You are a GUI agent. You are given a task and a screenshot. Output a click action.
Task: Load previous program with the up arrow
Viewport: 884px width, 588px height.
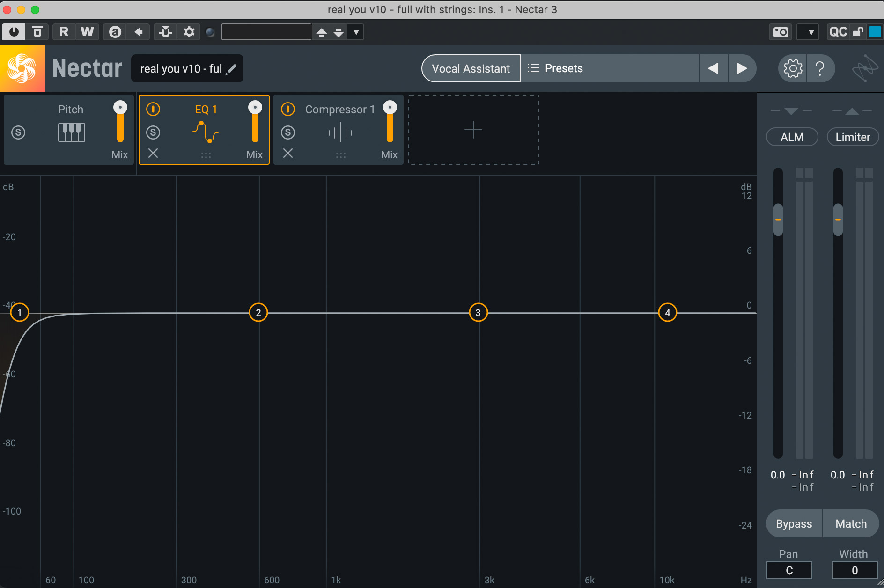[x=322, y=32]
